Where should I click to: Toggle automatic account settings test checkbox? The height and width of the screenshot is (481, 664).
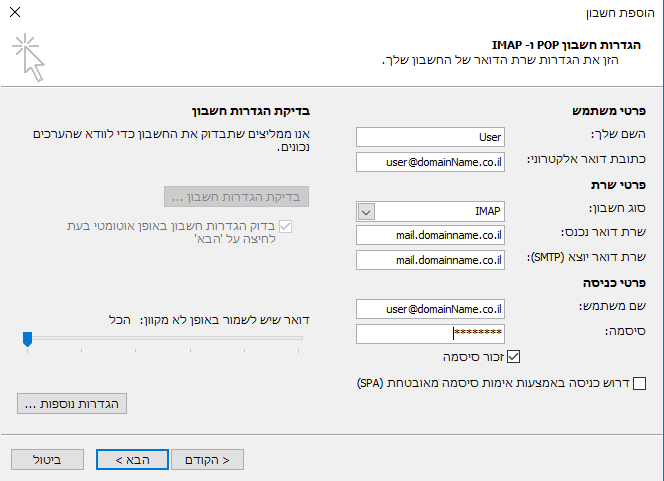click(x=285, y=227)
